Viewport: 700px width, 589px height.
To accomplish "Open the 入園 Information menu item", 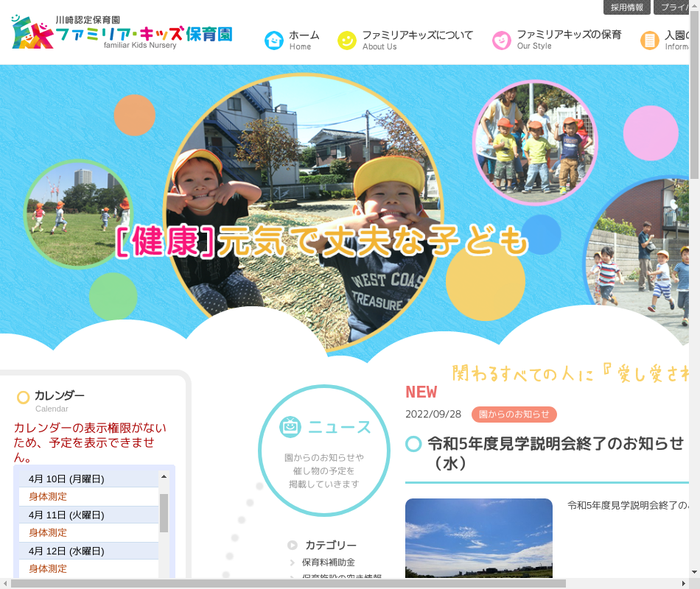I will (x=665, y=40).
